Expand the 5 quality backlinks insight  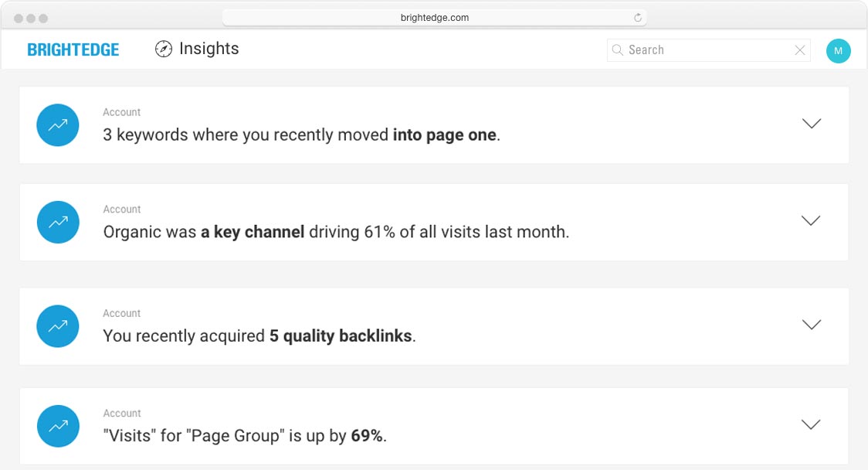[811, 325]
